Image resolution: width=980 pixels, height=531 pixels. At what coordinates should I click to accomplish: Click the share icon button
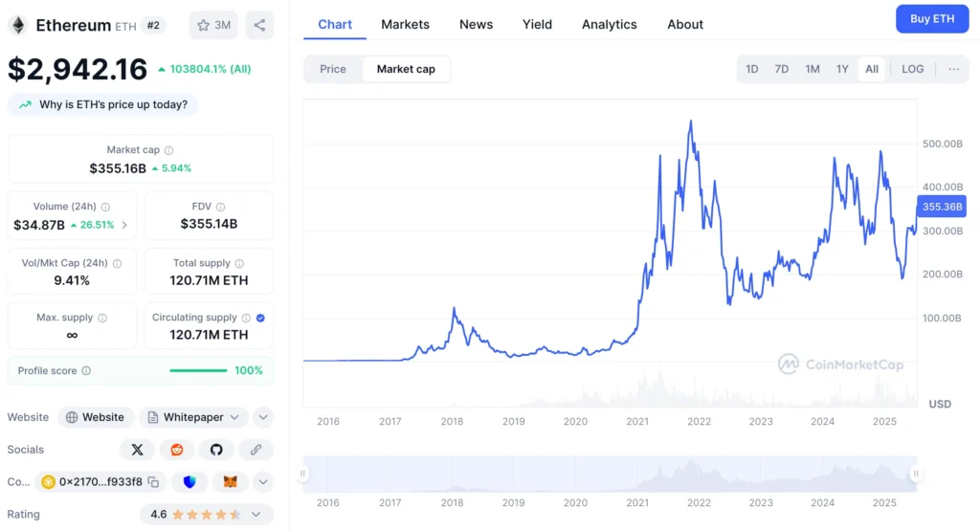(259, 25)
